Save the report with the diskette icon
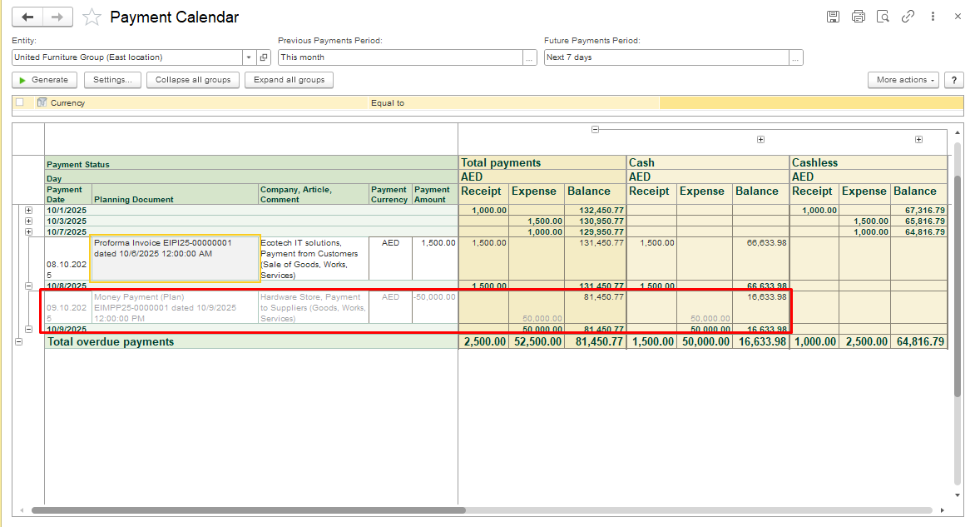 (833, 17)
